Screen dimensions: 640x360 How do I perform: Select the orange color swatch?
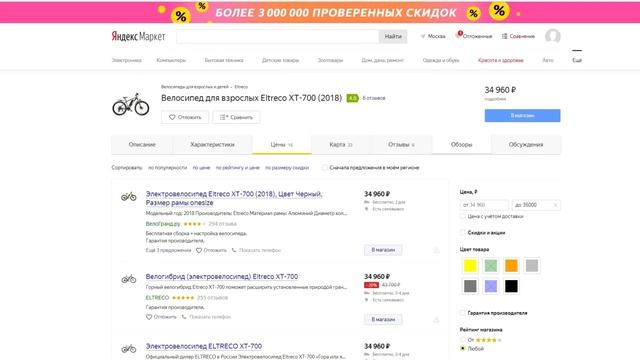pyautogui.click(x=511, y=266)
